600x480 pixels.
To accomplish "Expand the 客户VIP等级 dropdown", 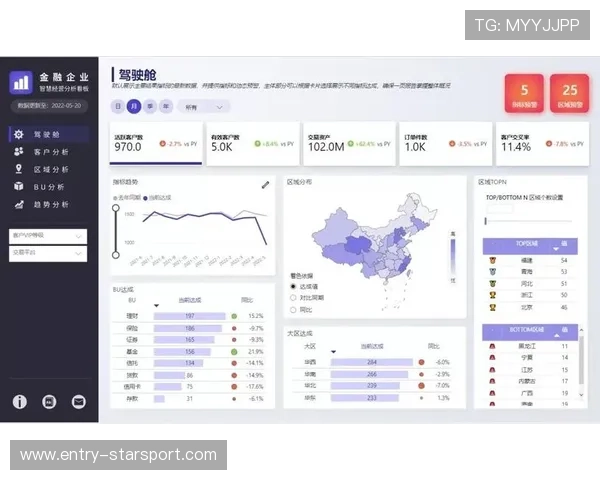I will pos(48,237).
